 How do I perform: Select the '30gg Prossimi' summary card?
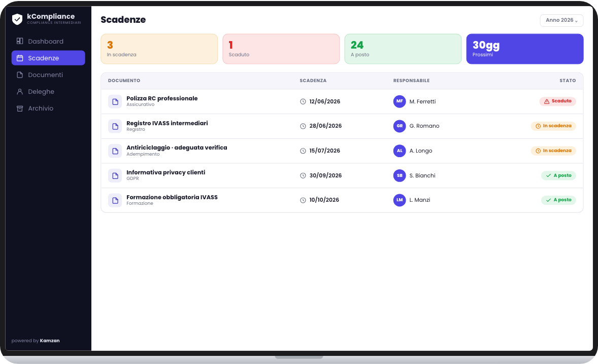[x=525, y=49]
